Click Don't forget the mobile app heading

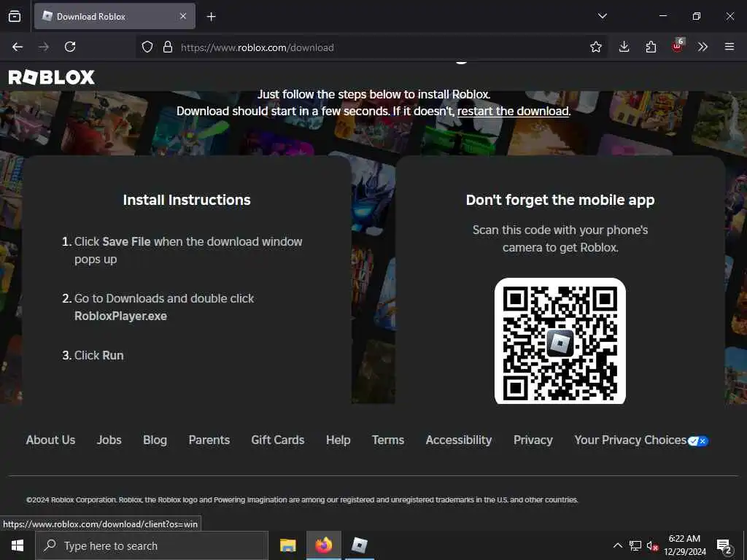click(x=560, y=200)
